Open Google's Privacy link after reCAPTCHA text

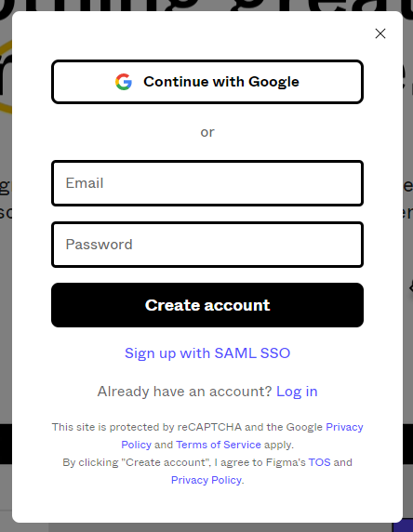tap(344, 427)
